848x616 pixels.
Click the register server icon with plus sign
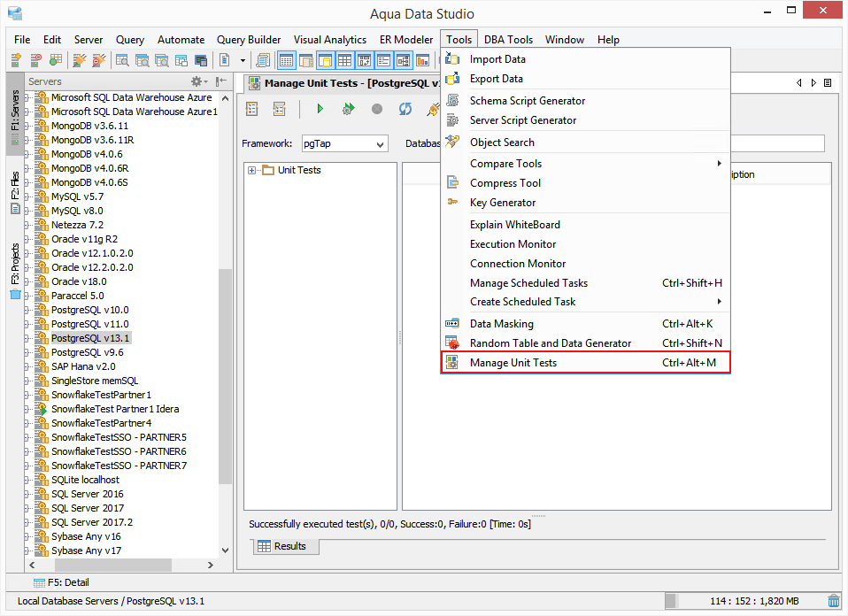tap(16, 60)
